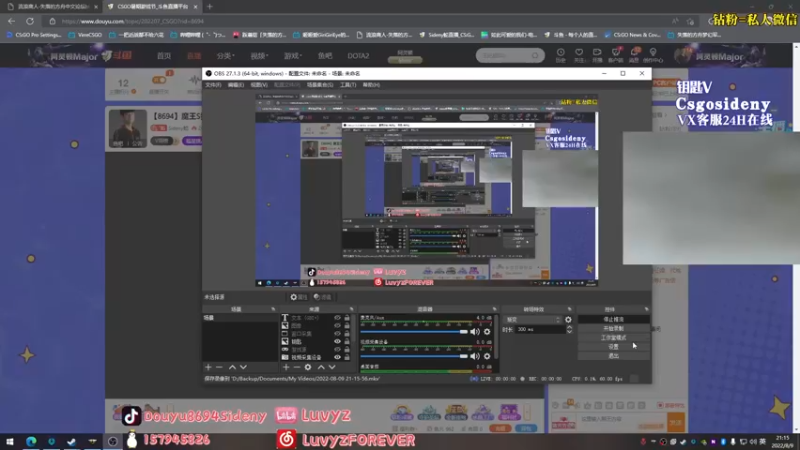
Task: Toggle visibility of Text (GDI+) source
Action: tap(337, 318)
